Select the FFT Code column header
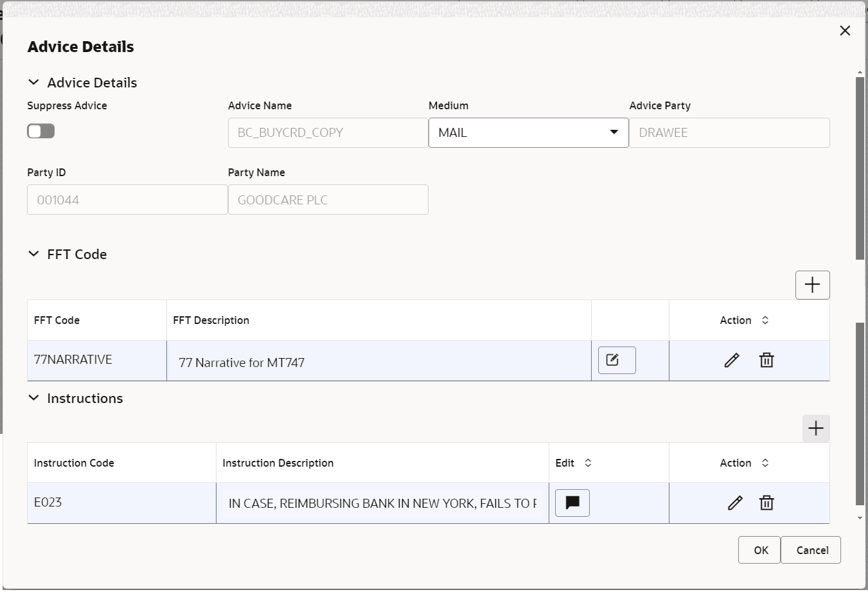This screenshot has width=868, height=592. pyautogui.click(x=56, y=319)
